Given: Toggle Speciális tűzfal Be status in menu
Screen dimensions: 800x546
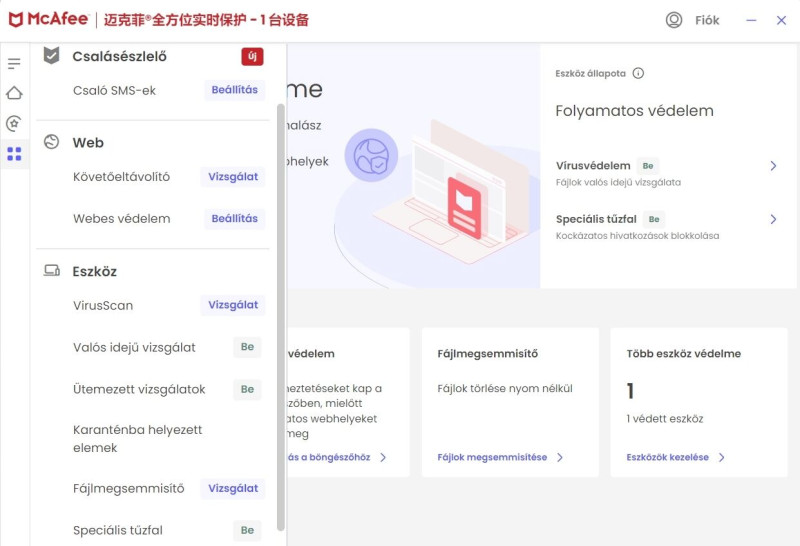Looking at the screenshot, I should point(247,530).
